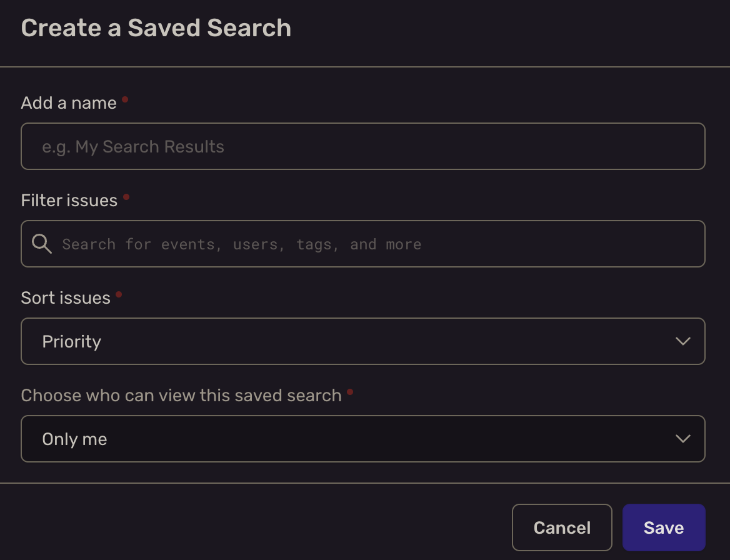The height and width of the screenshot is (560, 730).
Task: Click the magnifying glass search icon
Action: click(41, 244)
